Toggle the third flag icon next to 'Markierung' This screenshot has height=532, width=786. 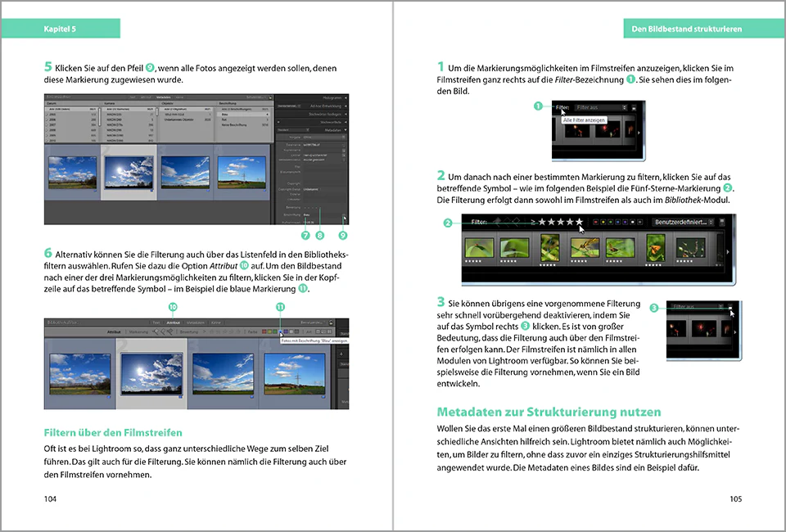170,331
